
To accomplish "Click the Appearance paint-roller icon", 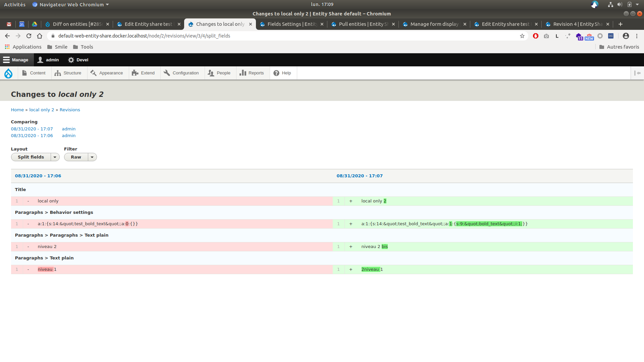I will click(x=93, y=73).
